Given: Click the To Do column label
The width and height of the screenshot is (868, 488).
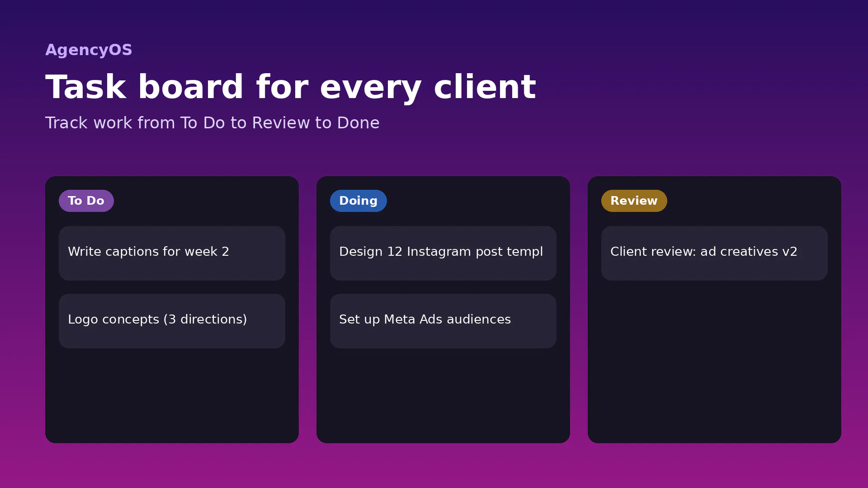Looking at the screenshot, I should pyautogui.click(x=86, y=201).
